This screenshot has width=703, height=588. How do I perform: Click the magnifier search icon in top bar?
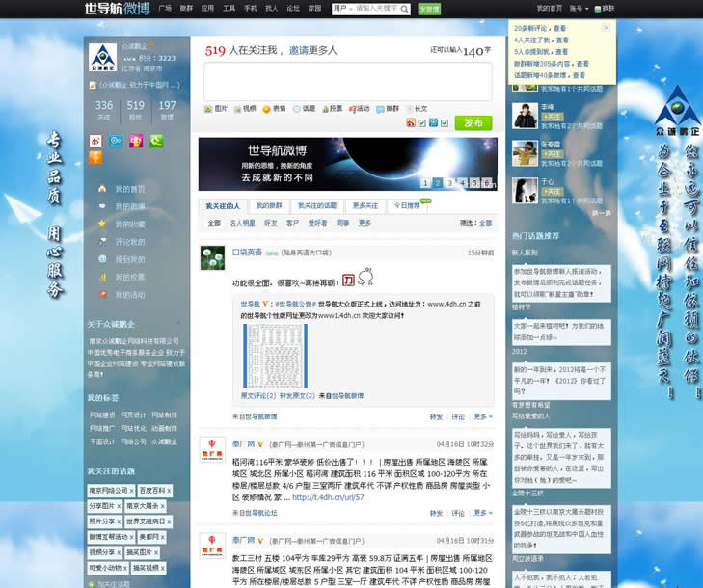[x=404, y=9]
